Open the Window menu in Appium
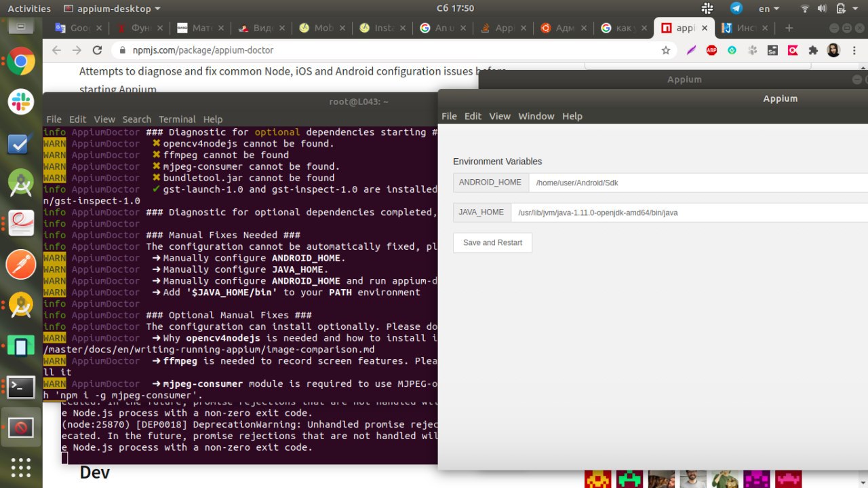This screenshot has width=868, height=488. [536, 116]
